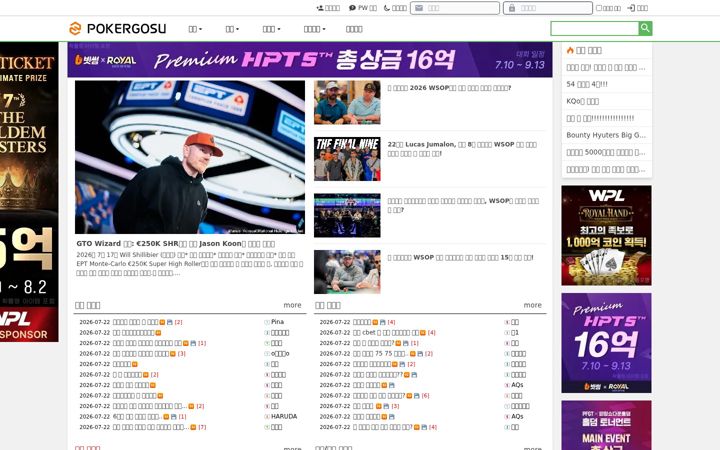Click the orange new-post icon in the HARUDA row
Viewport: 720px width, 450px height.
click(x=166, y=417)
